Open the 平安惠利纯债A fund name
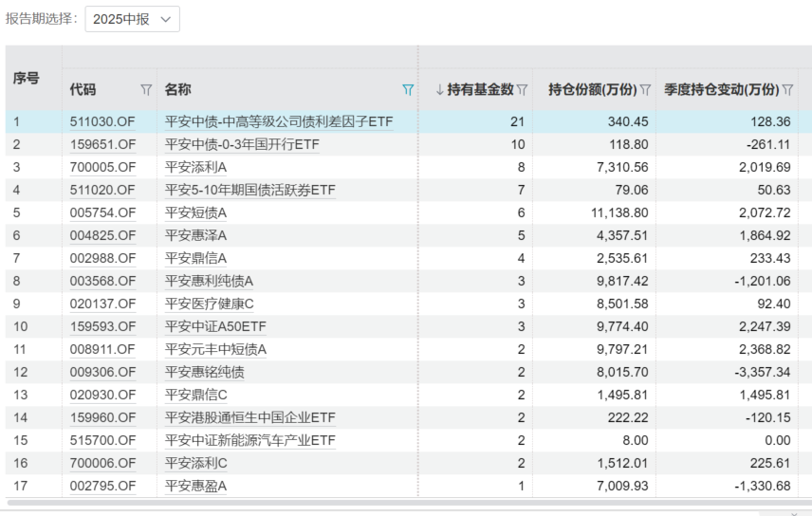Image resolution: width=812 pixels, height=516 pixels. coord(209,282)
